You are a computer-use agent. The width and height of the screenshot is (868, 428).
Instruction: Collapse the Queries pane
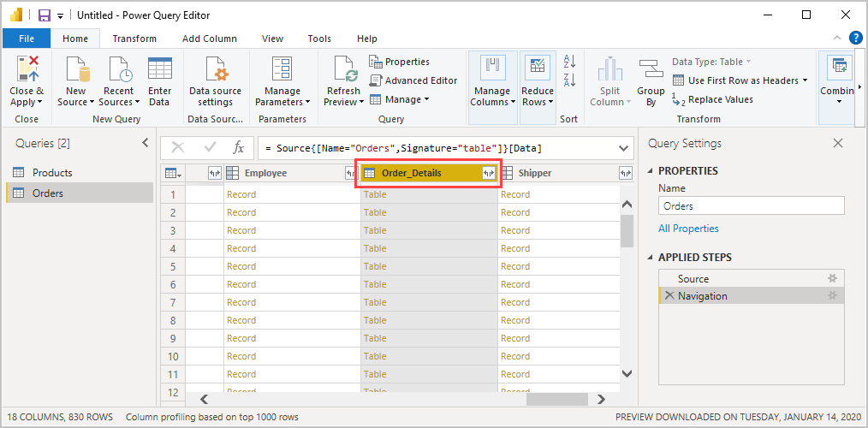click(x=145, y=143)
